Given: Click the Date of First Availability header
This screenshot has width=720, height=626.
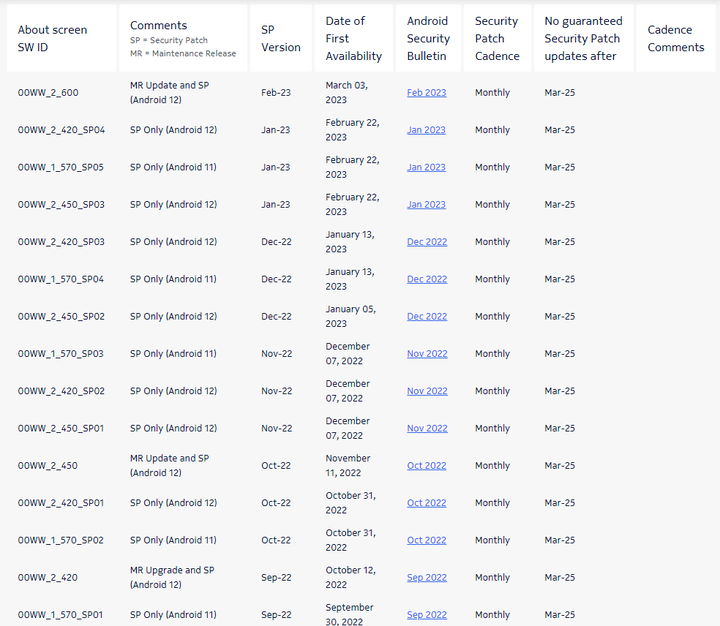Looking at the screenshot, I should [x=354, y=38].
